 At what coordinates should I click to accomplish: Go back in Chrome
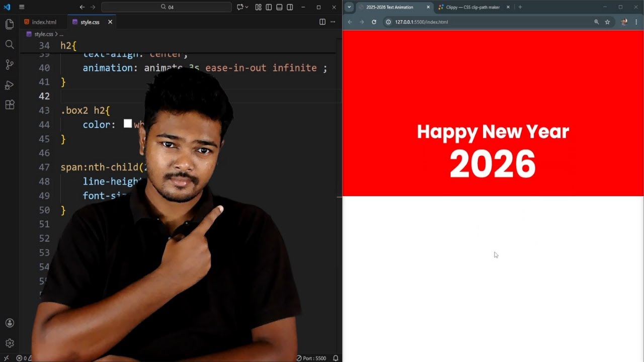coord(350,22)
